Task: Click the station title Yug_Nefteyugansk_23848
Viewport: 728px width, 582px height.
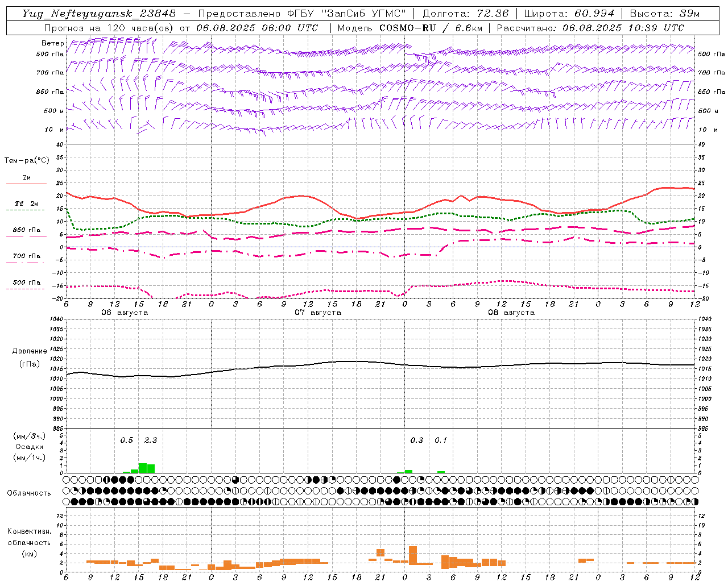Action: click(x=98, y=14)
